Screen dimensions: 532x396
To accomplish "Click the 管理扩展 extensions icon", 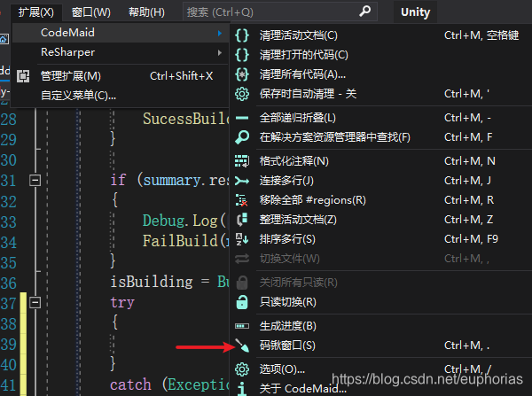I will [x=23, y=76].
